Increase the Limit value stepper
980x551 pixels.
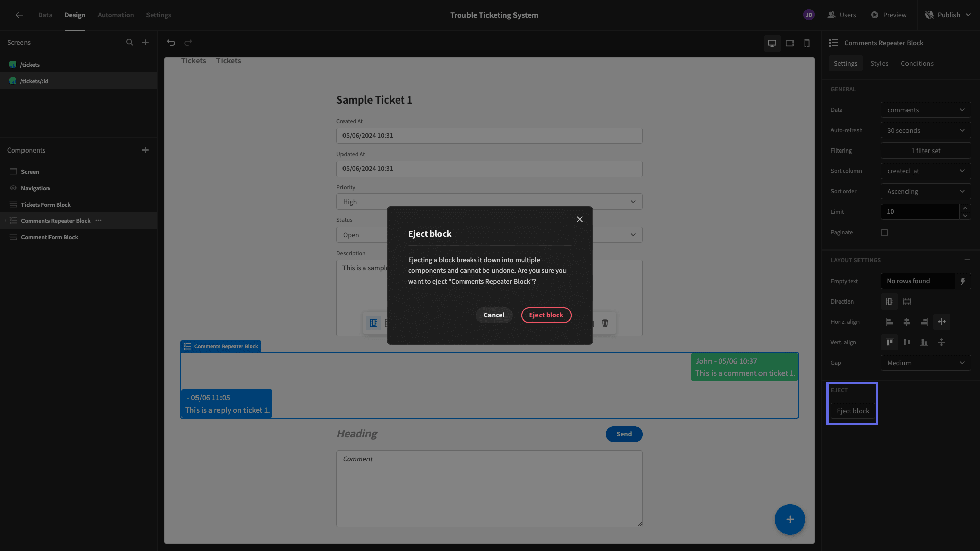tap(965, 208)
